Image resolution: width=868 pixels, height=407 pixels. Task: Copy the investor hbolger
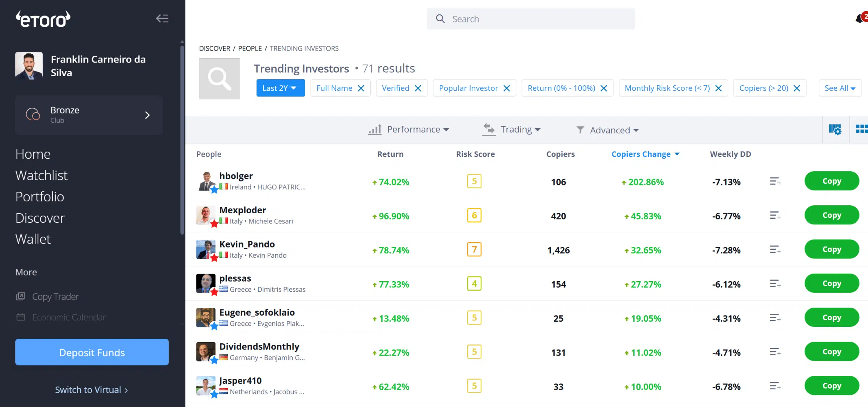coord(832,181)
